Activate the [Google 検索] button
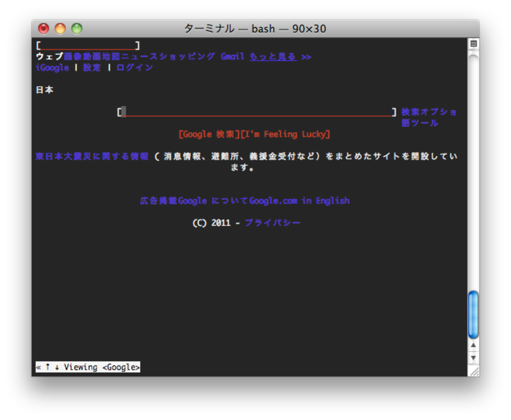The image size is (511, 420). tap(209, 134)
